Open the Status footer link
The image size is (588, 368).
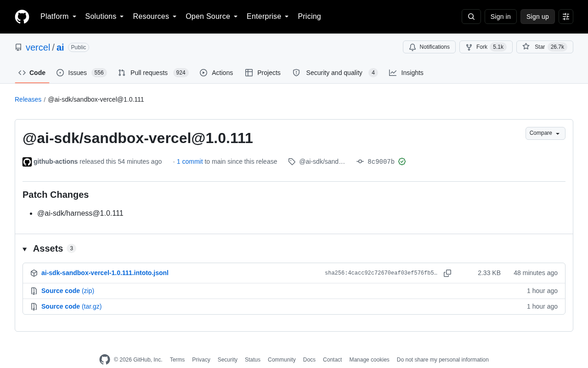pos(253,360)
